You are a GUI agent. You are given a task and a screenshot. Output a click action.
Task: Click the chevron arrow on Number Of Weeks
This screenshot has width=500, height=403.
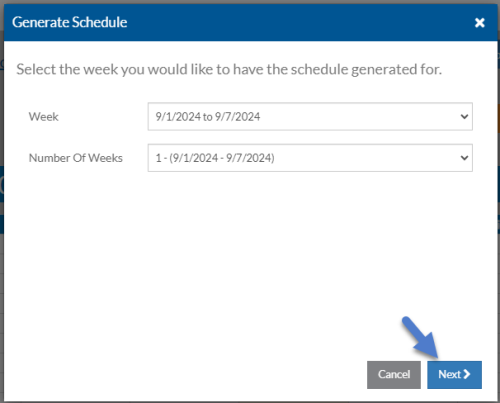coord(464,158)
